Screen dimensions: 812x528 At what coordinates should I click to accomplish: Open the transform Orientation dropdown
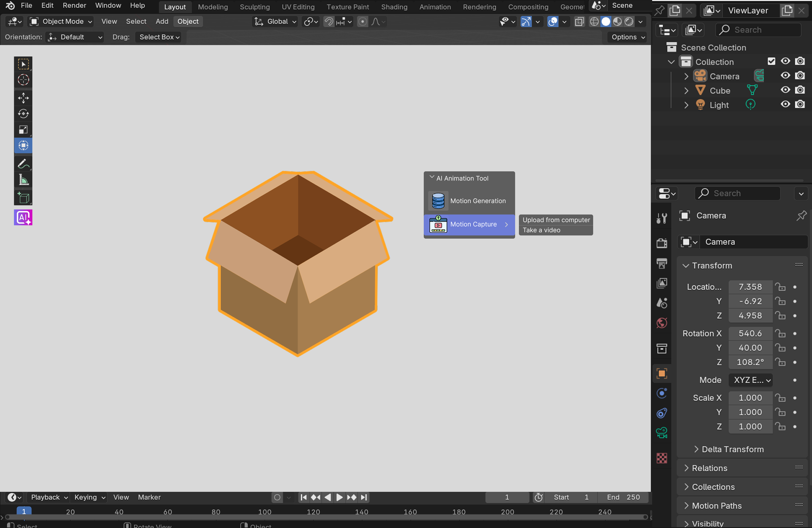pos(74,37)
